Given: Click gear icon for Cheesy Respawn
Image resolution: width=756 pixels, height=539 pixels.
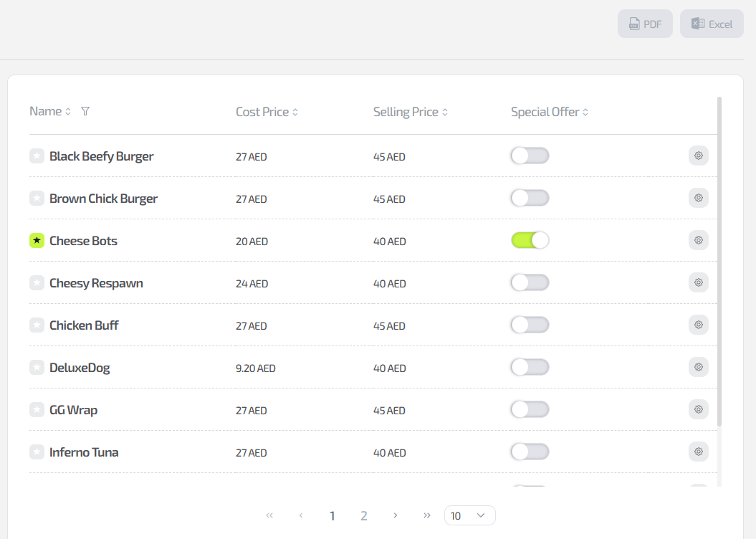Looking at the screenshot, I should (x=698, y=282).
